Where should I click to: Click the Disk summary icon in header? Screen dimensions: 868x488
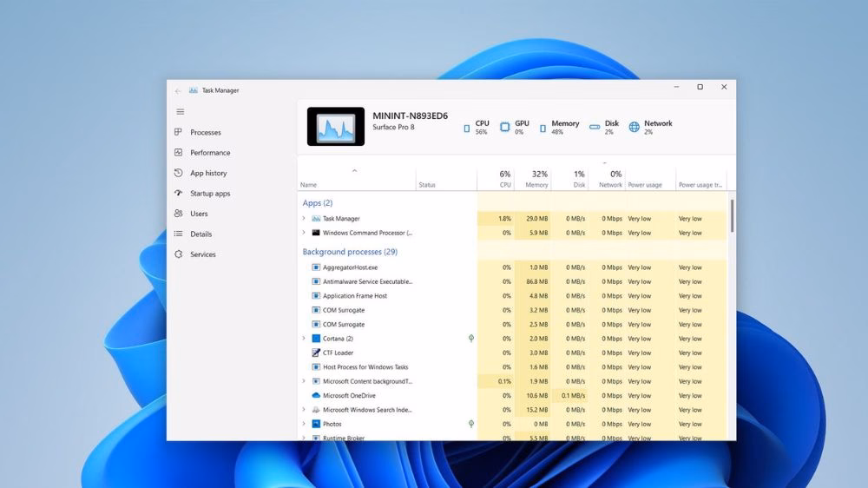click(595, 128)
